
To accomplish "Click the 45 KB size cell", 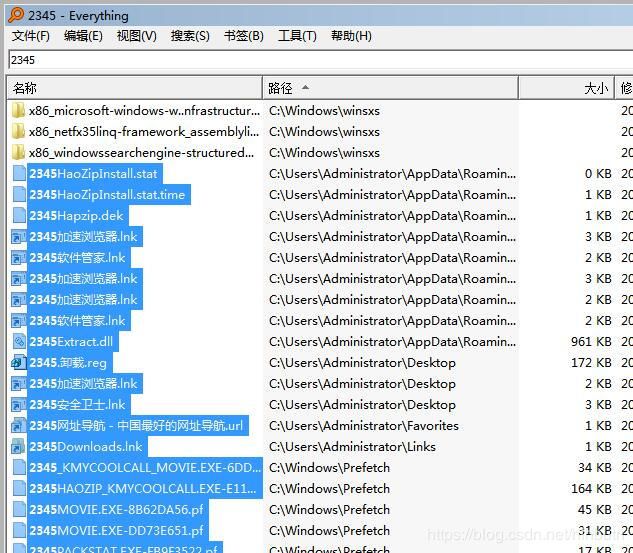I will (x=595, y=509).
